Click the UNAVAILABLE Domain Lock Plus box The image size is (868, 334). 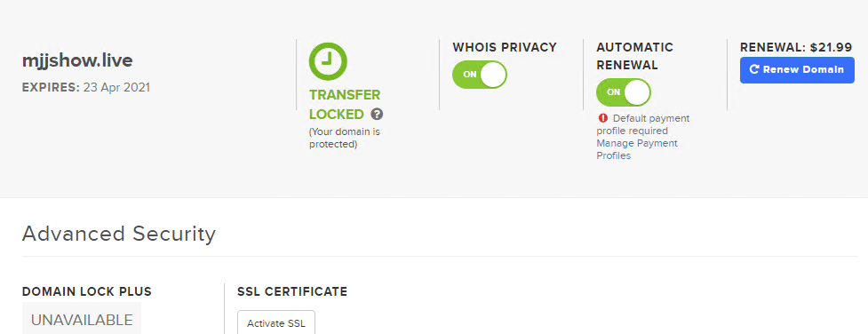(x=82, y=319)
